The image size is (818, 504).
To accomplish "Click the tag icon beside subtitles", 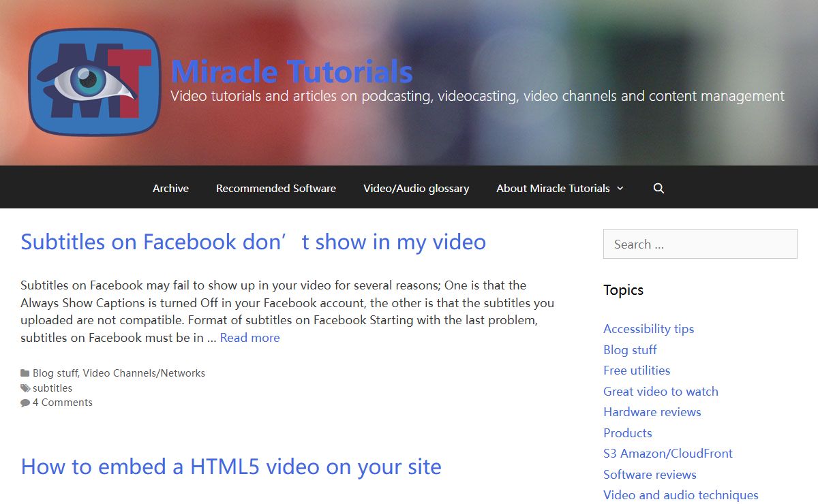I will 25,388.
